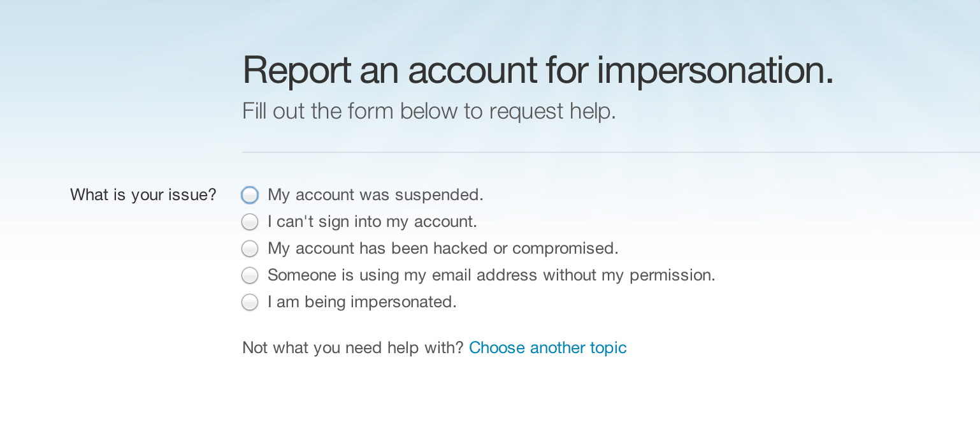Screen dimensions: 980x422
Task: Click the 'What is your issue?' question label
Action: pyautogui.click(x=143, y=195)
